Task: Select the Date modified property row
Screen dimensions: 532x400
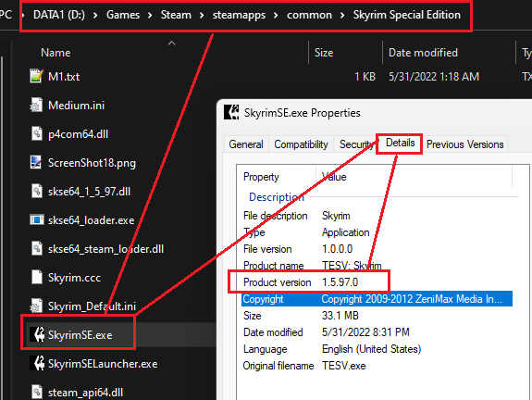Action: 377,332
